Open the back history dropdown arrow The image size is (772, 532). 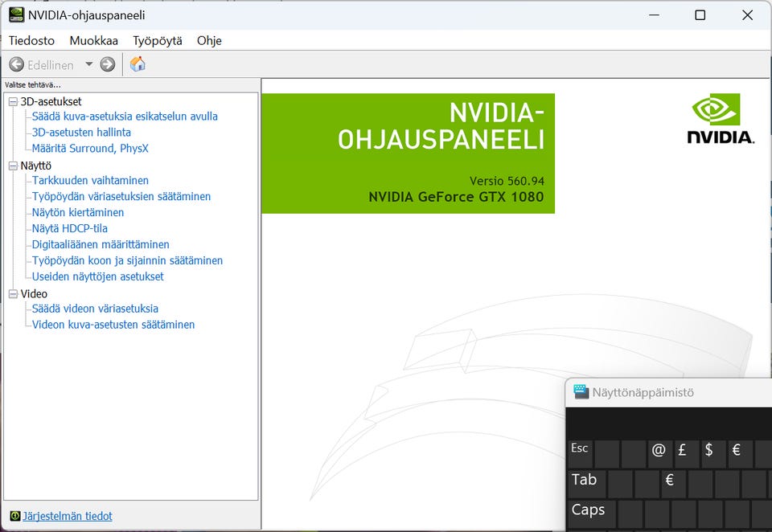(x=89, y=64)
